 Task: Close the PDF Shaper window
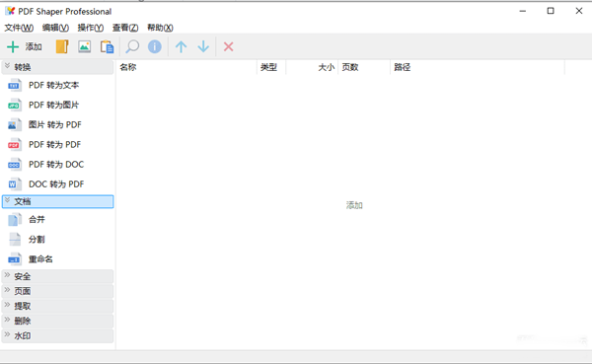click(x=579, y=11)
